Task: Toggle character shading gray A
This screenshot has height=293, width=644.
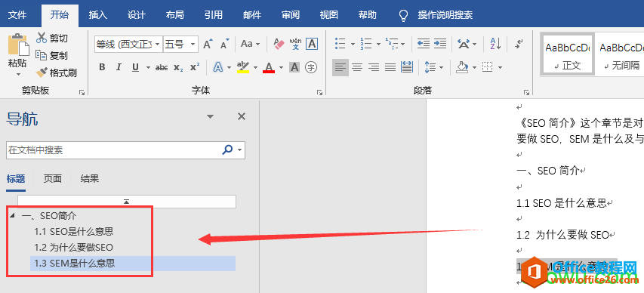Action: pyautogui.click(x=294, y=67)
